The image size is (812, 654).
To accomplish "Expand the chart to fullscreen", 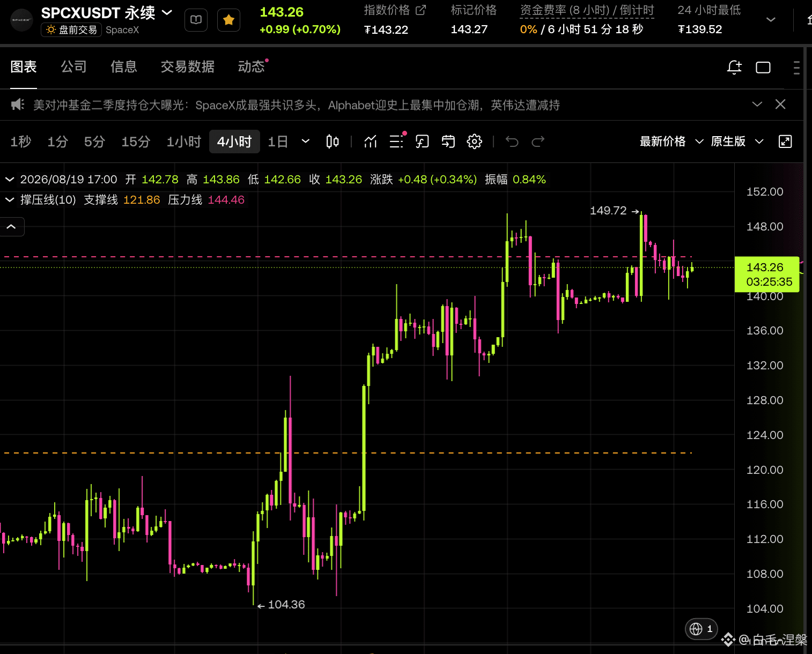I will [785, 142].
